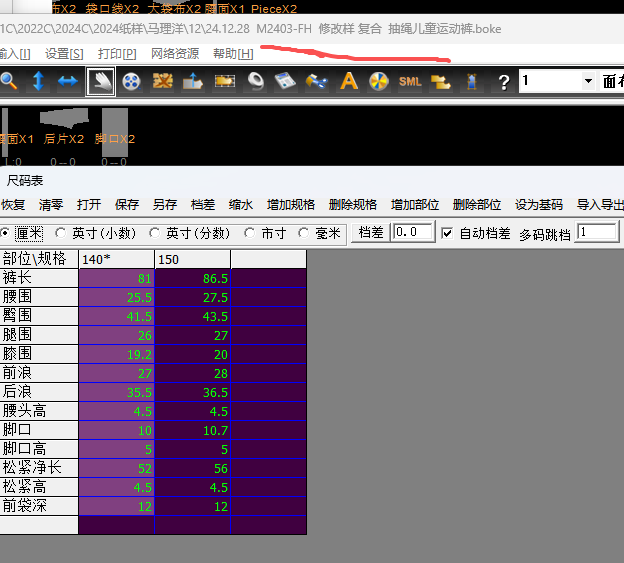Select the vertical double-arrow tool
This screenshot has height=563, width=624.
click(x=39, y=81)
